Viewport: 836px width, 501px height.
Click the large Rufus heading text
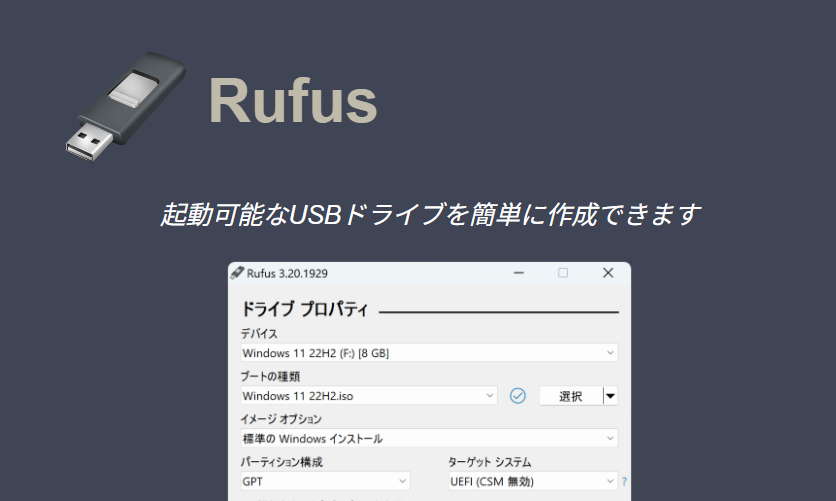(x=292, y=101)
